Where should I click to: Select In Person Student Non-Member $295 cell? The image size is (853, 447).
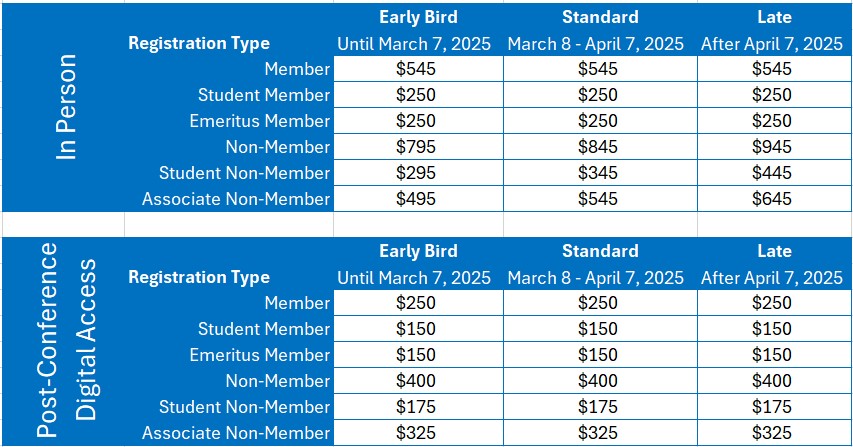(x=418, y=173)
